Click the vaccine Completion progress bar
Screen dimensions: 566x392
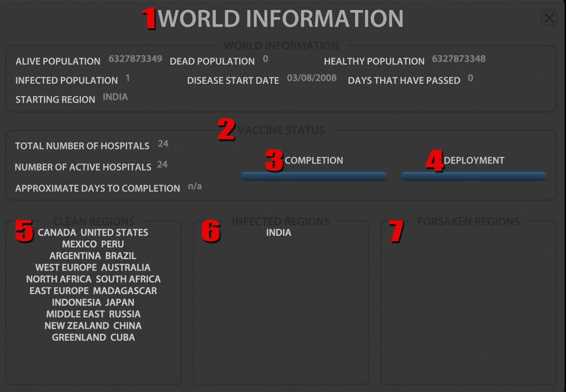tap(314, 176)
